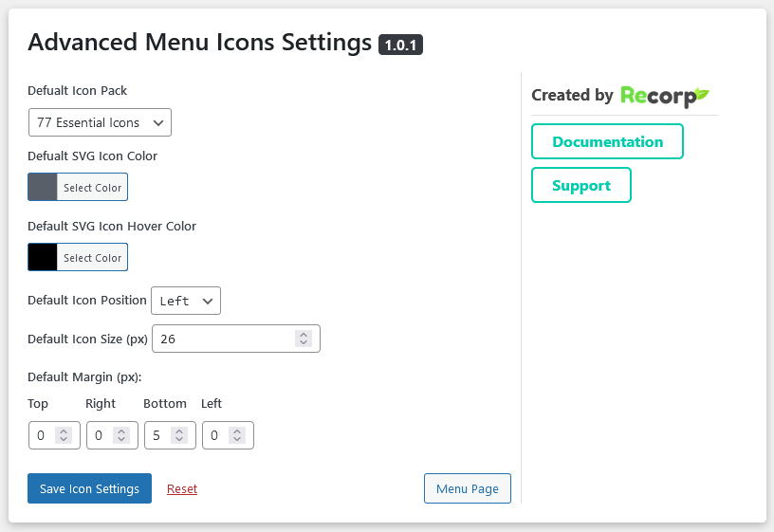Focus the Left margin field
This screenshot has width=774, height=532.
(228, 435)
